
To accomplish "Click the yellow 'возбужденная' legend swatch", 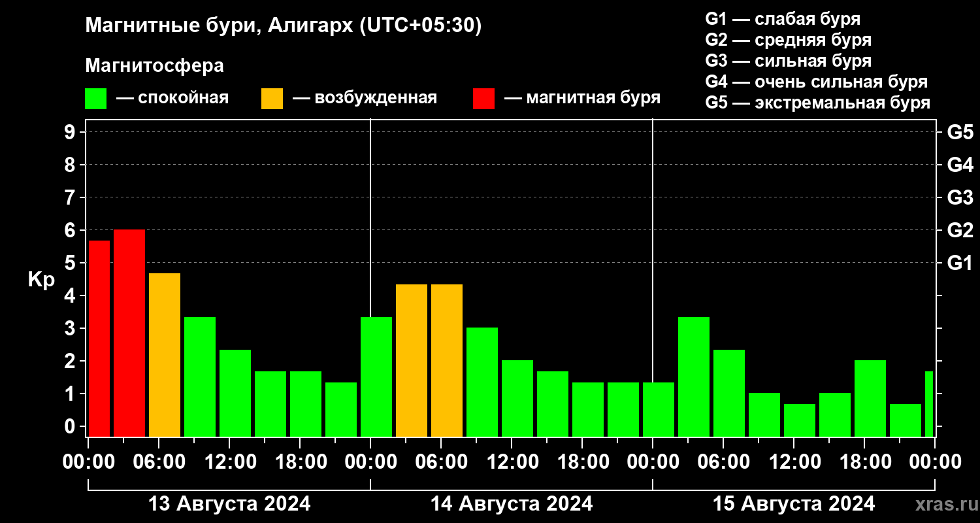I will (272, 99).
